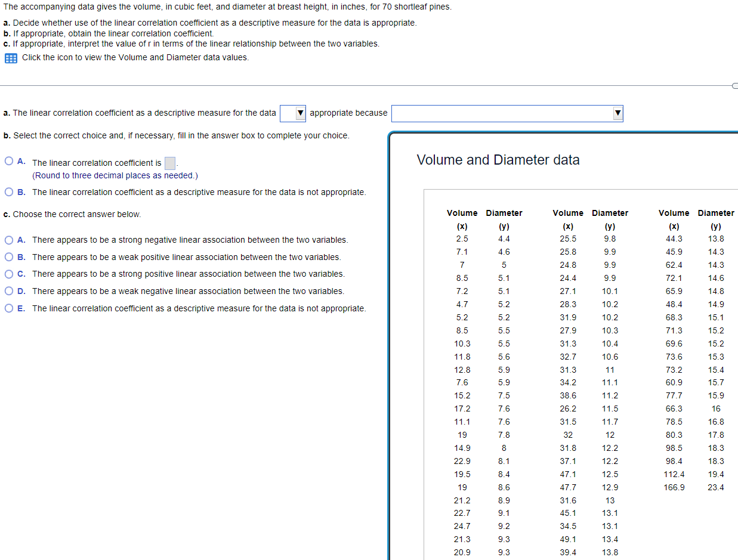Image resolution: width=738 pixels, height=560 pixels.
Task: Click diameter value 4.4 in first row
Action: tap(504, 239)
